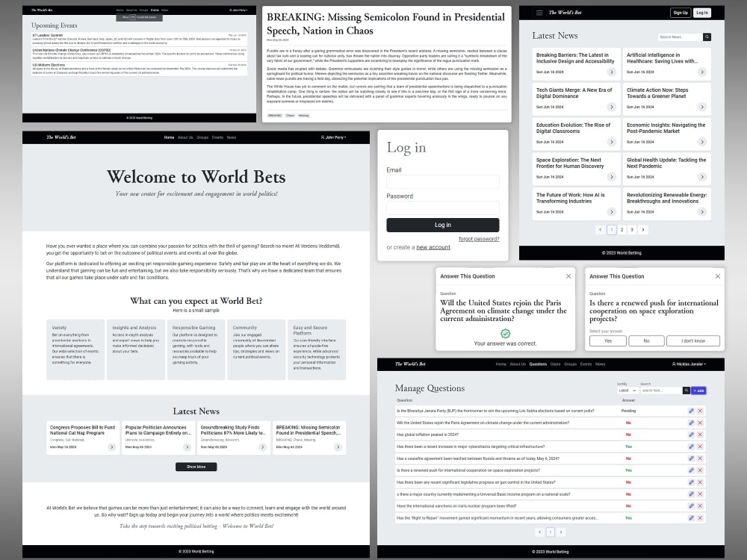
Task: Select page 3 in news pagination
Action: click(x=632, y=229)
